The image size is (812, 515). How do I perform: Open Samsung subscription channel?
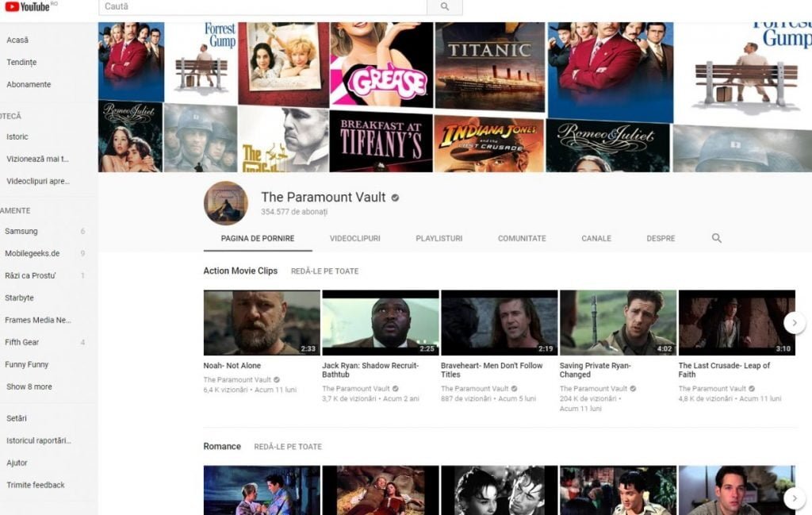point(21,231)
